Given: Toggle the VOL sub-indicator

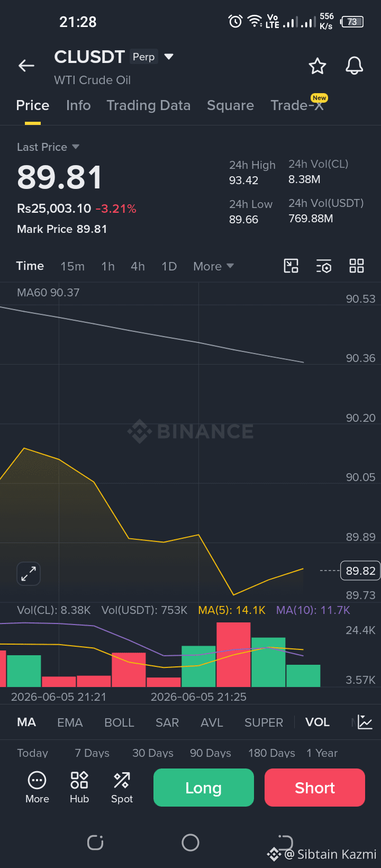Looking at the screenshot, I should point(317,722).
